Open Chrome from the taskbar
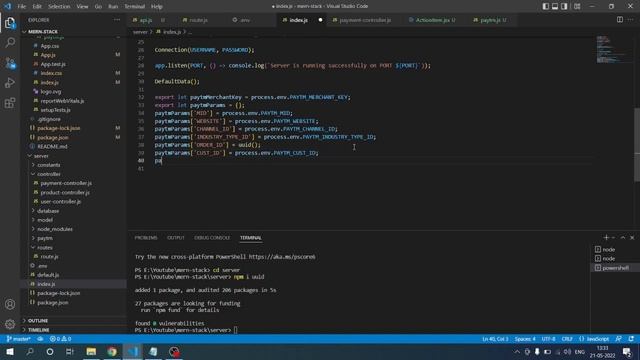This screenshot has height=360, width=640. click(x=112, y=351)
